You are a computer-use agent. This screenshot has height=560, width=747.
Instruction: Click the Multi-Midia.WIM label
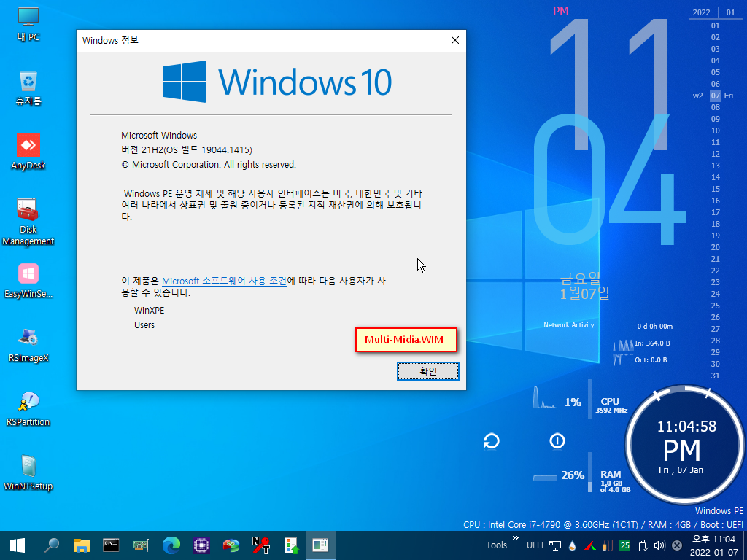point(406,340)
